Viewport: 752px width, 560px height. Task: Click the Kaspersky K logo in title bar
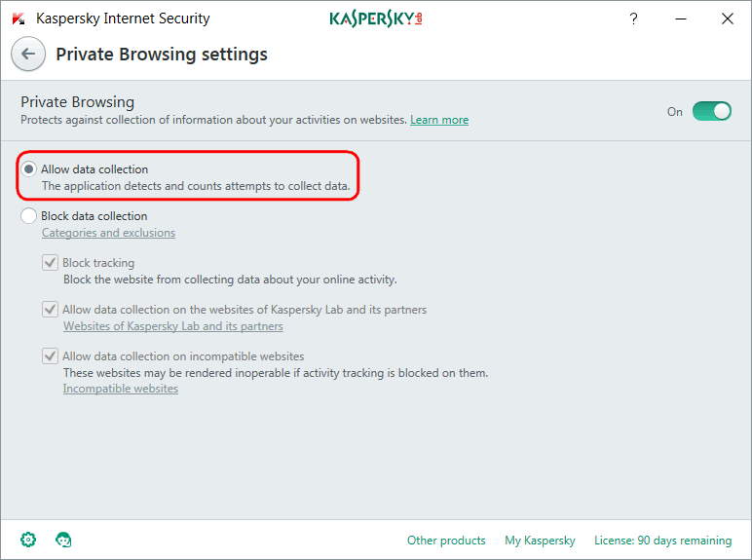(19, 19)
